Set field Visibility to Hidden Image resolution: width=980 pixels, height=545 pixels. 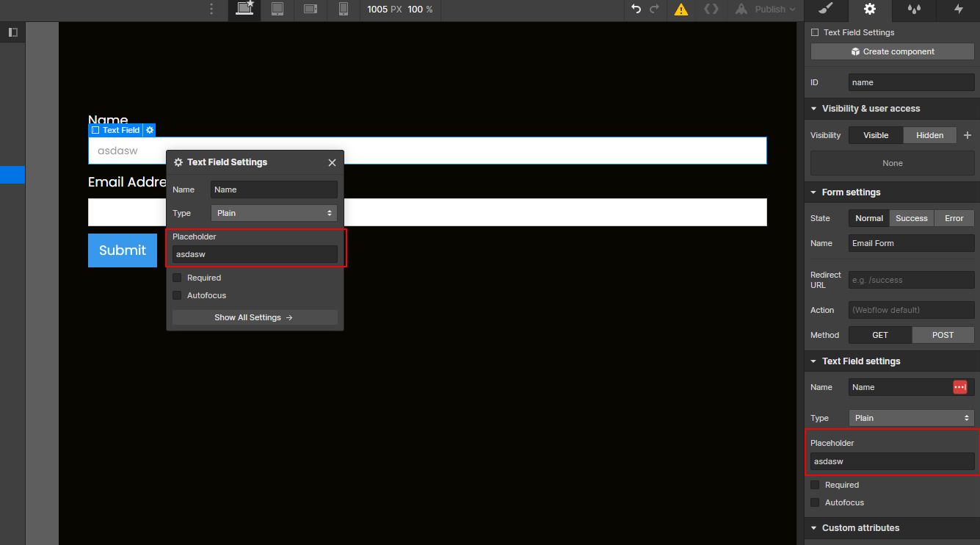(929, 135)
